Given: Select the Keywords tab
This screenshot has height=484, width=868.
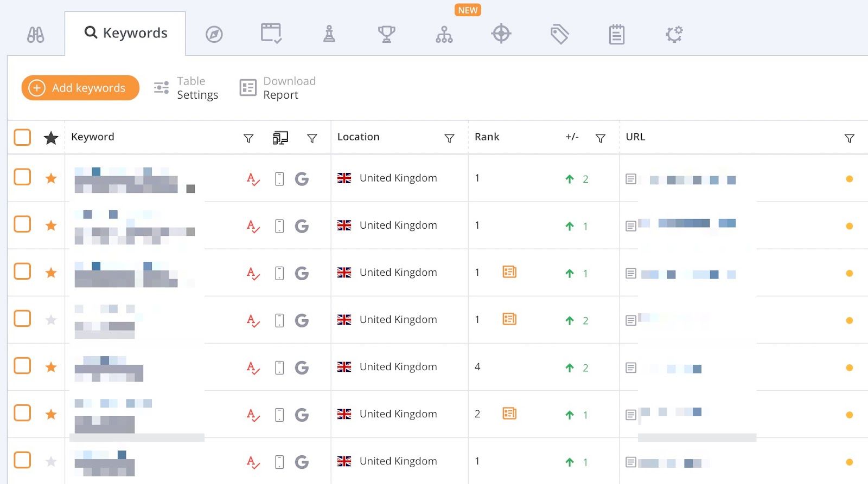Looking at the screenshot, I should [x=125, y=33].
